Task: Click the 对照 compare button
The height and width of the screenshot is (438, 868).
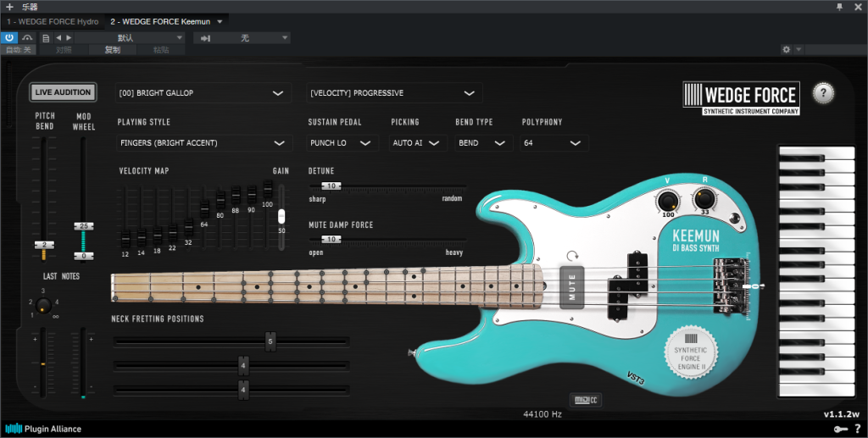Action: tap(64, 50)
